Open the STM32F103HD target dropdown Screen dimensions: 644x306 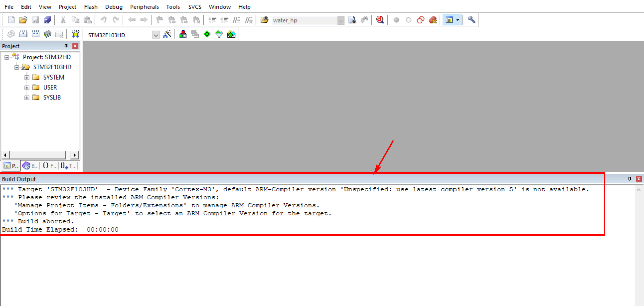156,35
